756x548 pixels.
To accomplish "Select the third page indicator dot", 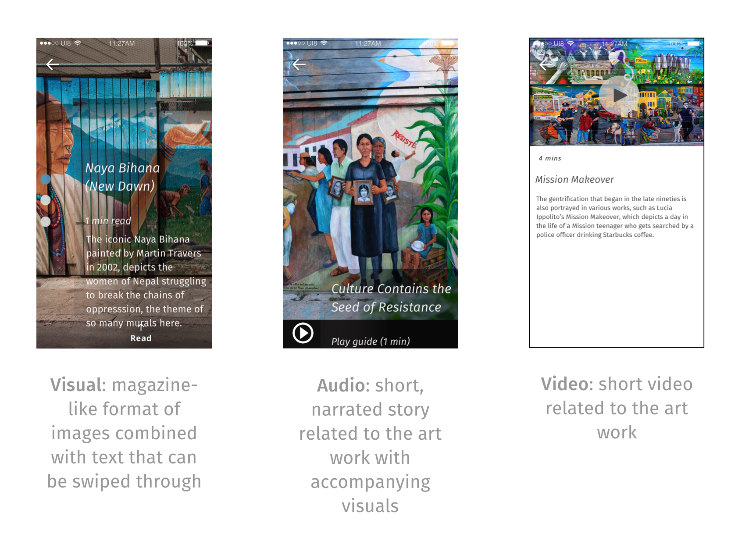I will 46,221.
